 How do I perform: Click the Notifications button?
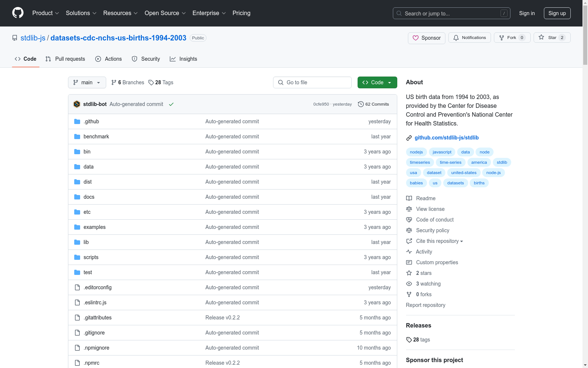(x=469, y=38)
